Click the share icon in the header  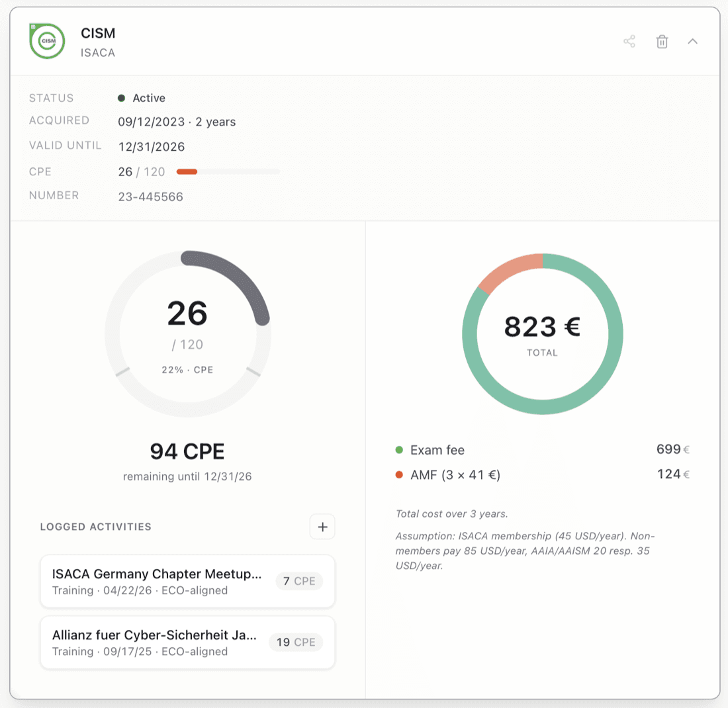click(x=629, y=41)
